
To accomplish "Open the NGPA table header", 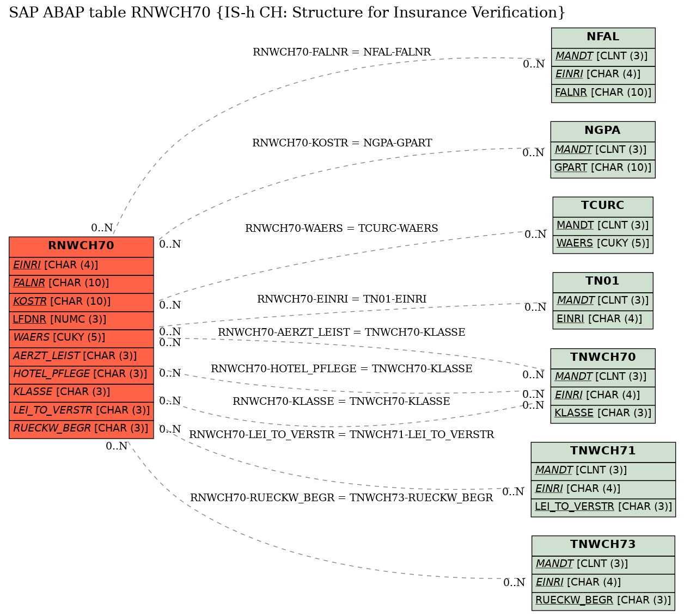I will tap(602, 131).
